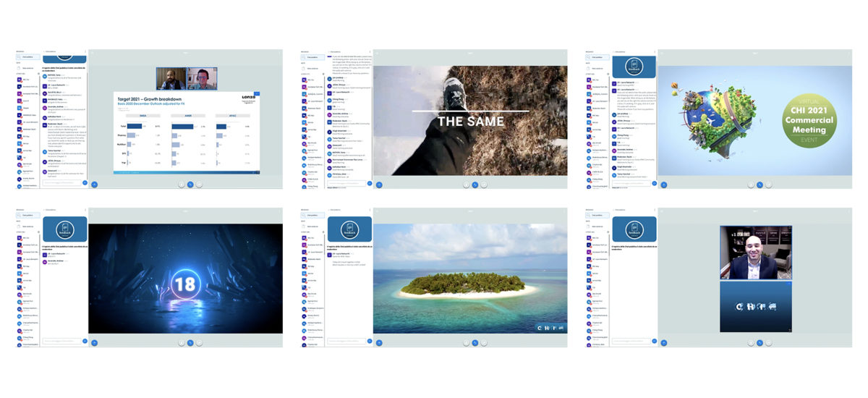This screenshot has height=398, width=868.
Task: Open Chat pubblica search in the countdown 18 screenshot
Action: click(27, 216)
